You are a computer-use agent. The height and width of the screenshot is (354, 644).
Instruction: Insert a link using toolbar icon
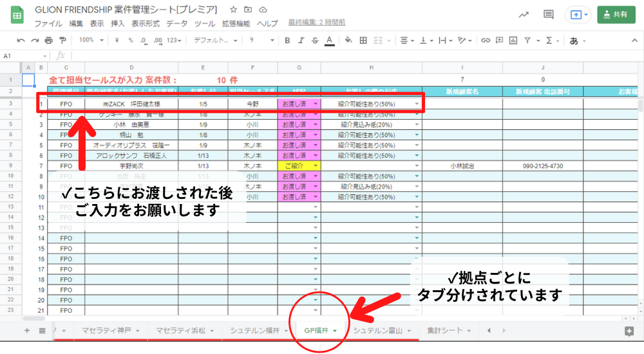click(x=486, y=40)
